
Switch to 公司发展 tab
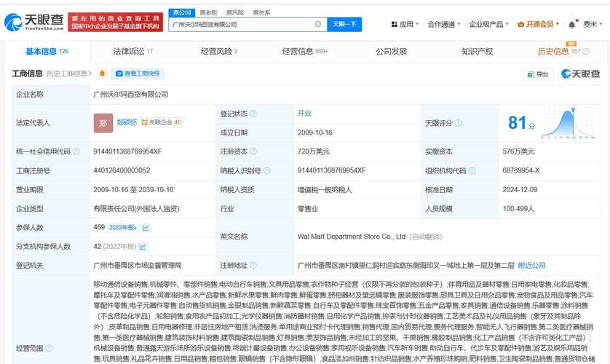(x=392, y=52)
